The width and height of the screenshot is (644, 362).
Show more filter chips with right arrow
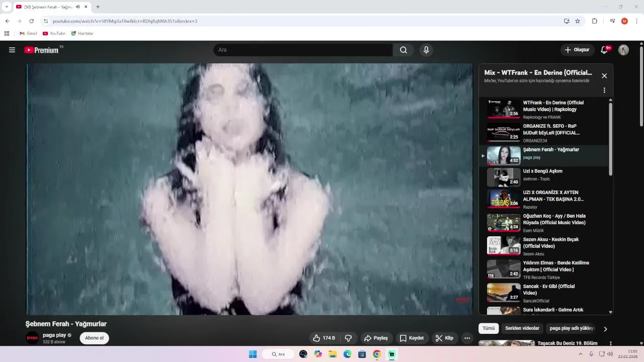(605, 329)
